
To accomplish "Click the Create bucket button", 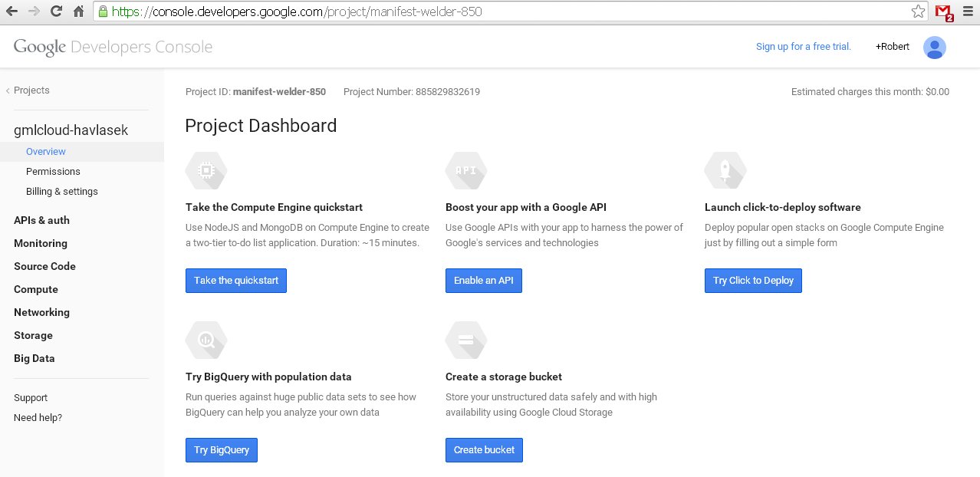I will tap(484, 450).
